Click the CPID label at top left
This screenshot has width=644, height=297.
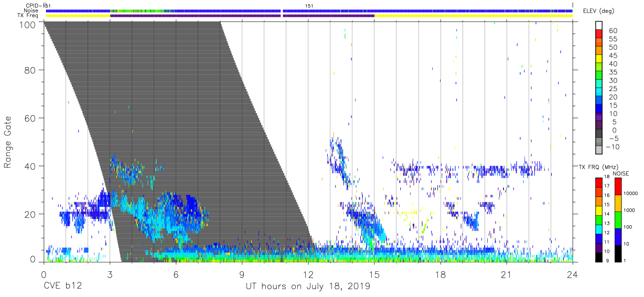[33, 5]
